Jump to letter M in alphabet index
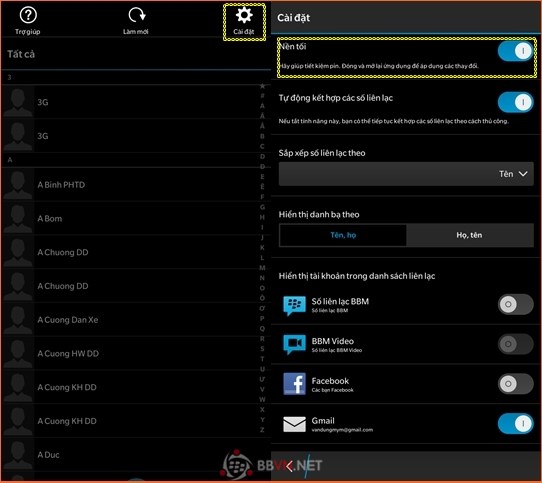542x483 pixels. coord(262,268)
